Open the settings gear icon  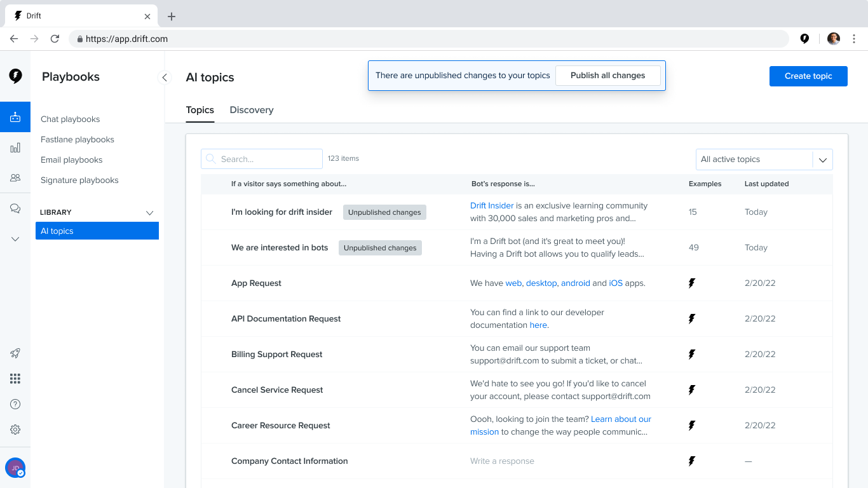[x=15, y=430]
